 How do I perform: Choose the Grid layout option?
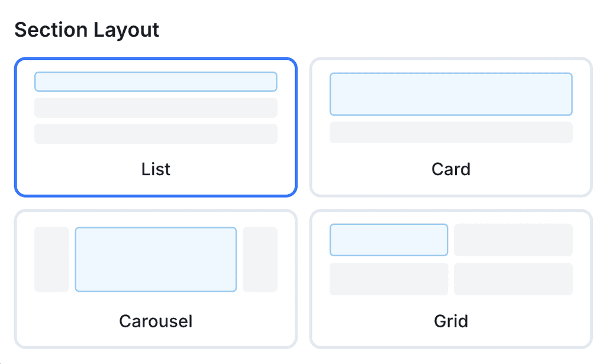(x=451, y=278)
